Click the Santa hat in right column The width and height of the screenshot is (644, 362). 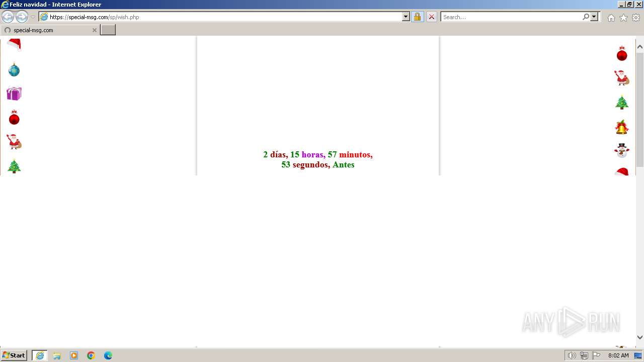(622, 171)
